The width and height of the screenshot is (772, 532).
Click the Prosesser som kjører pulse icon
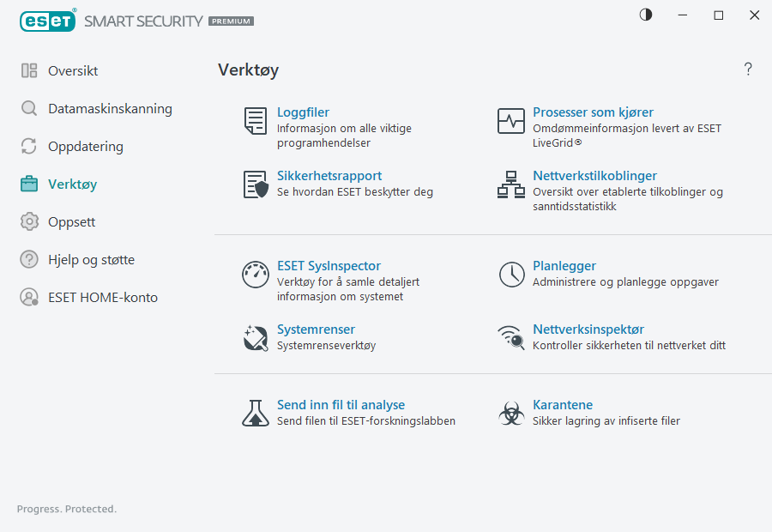coord(510,121)
